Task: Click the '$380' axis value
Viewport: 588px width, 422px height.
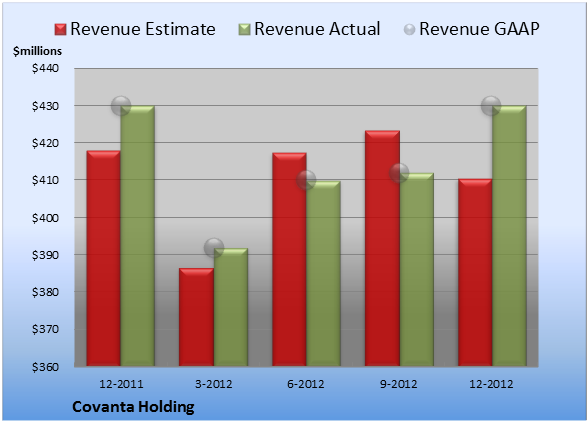Action: (x=45, y=292)
